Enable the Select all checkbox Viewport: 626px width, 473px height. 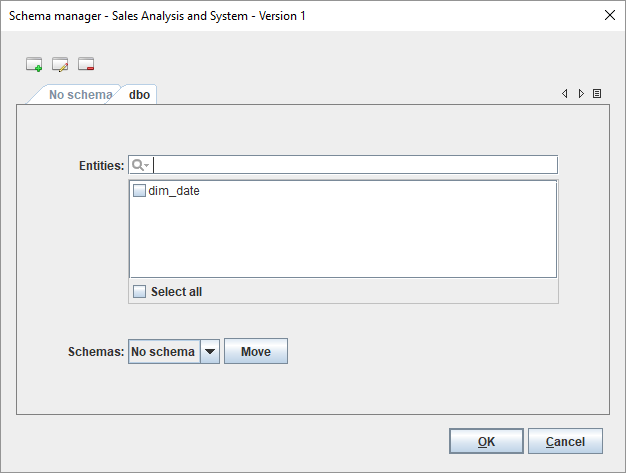pos(140,292)
